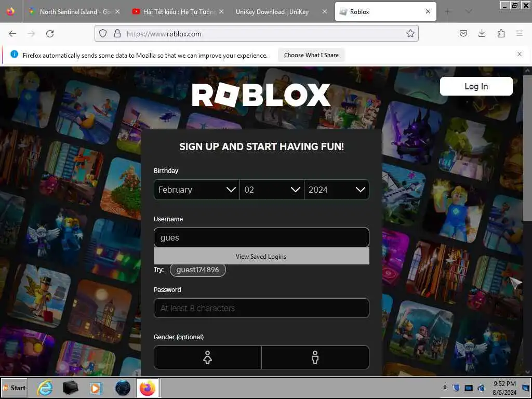Image resolution: width=532 pixels, height=399 pixels.
Task: Click Choose What I Share button
Action: pyautogui.click(x=311, y=55)
